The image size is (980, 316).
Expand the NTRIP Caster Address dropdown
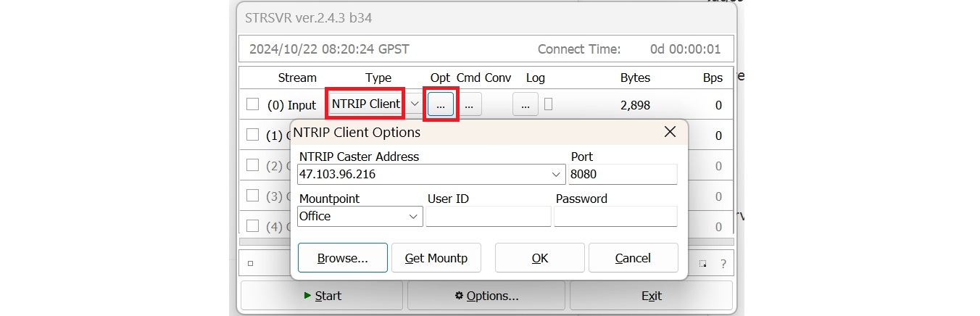[x=556, y=175]
